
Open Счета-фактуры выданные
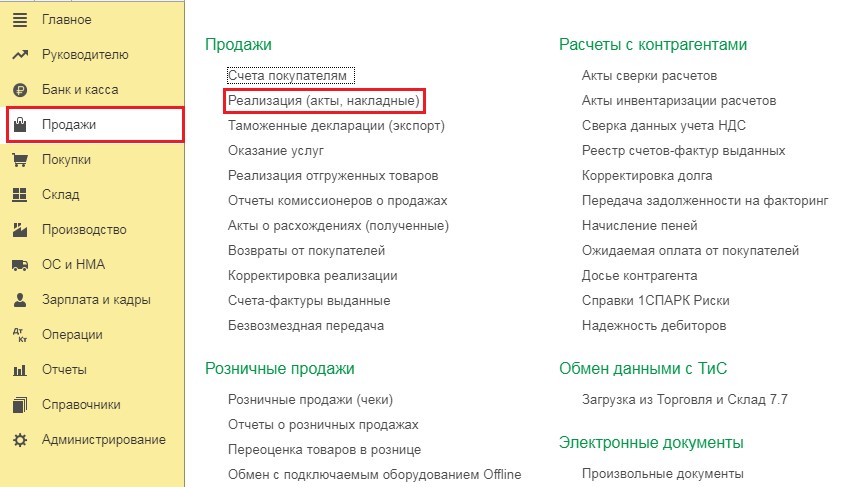309,301
